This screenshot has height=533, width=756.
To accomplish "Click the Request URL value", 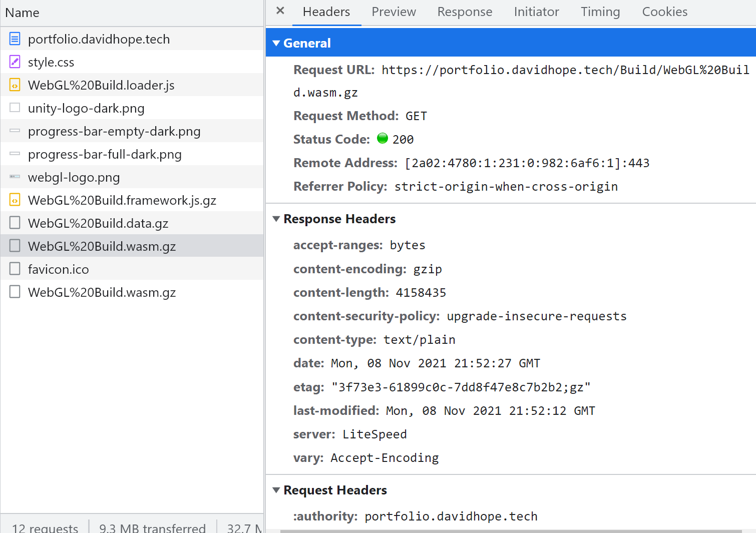I will tap(521, 81).
